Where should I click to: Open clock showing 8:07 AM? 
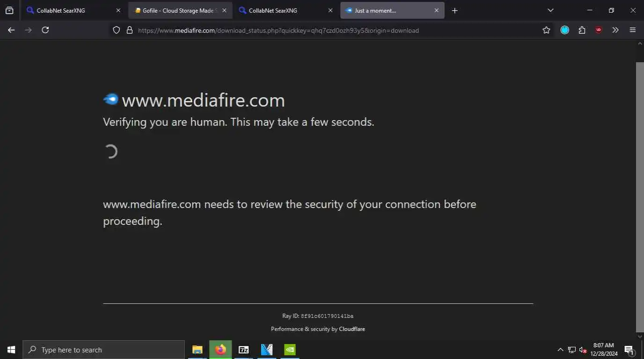tap(604, 350)
